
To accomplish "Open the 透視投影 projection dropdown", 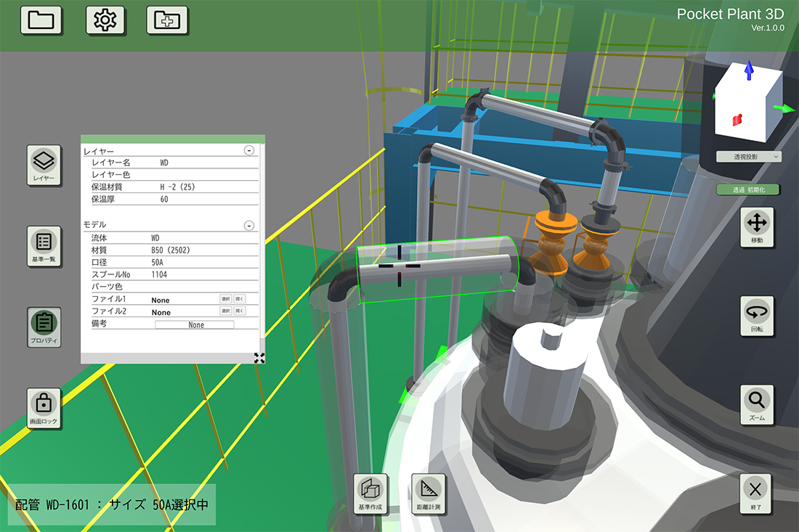I will 749,157.
